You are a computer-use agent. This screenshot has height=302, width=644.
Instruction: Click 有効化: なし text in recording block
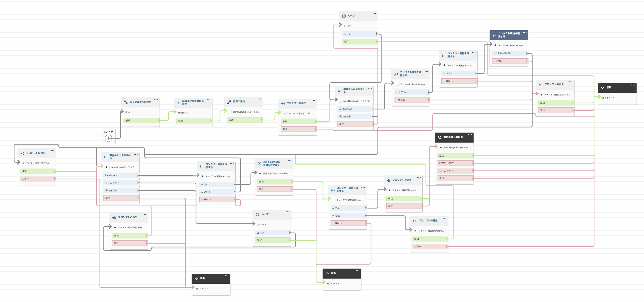pyautogui.click(x=184, y=113)
